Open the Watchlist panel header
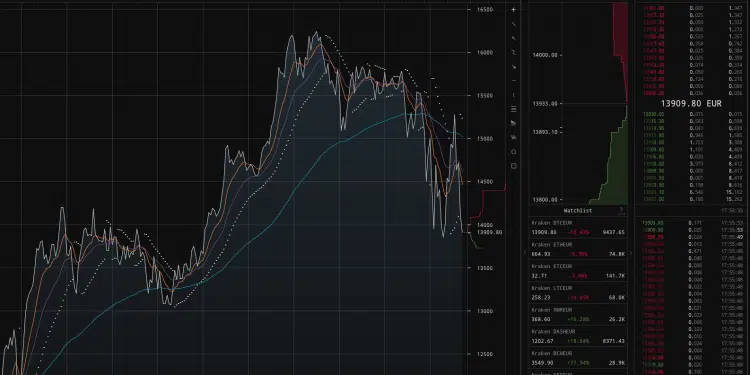Image resolution: width=750 pixels, height=375 pixels. pyautogui.click(x=578, y=210)
